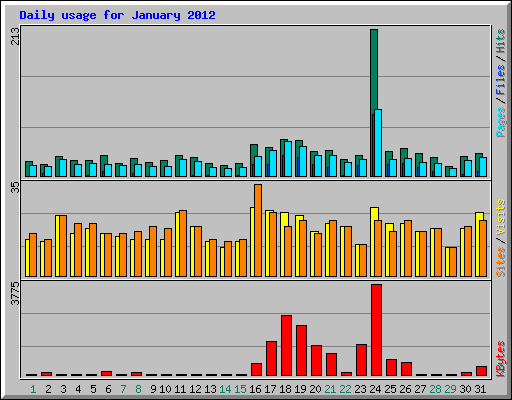Click day label 6 on x-axis

[108, 389]
